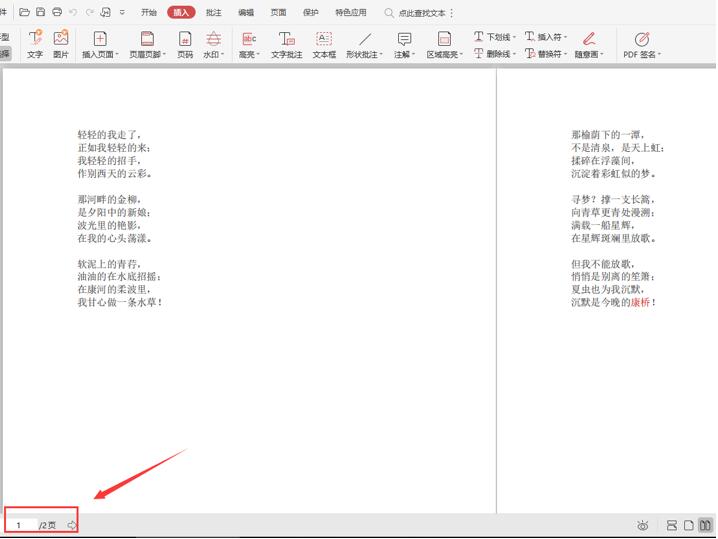
Task: Click the 页码 page number tool
Action: [185, 44]
